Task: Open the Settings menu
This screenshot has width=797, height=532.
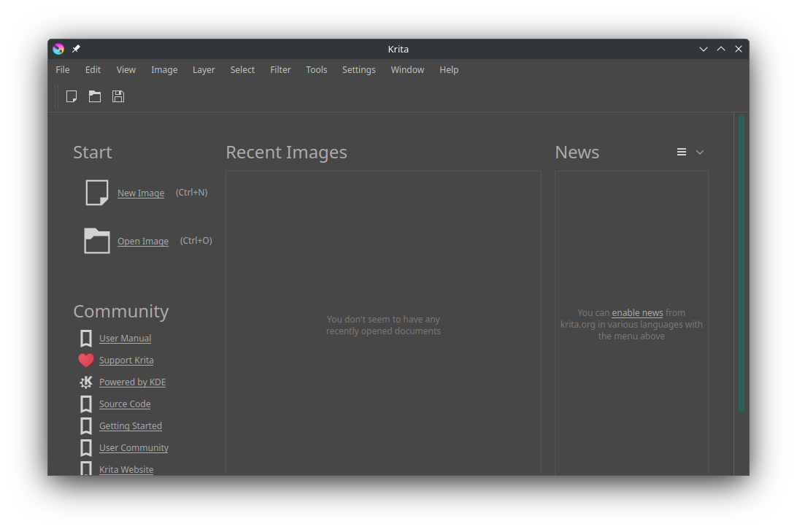Action: (x=358, y=70)
